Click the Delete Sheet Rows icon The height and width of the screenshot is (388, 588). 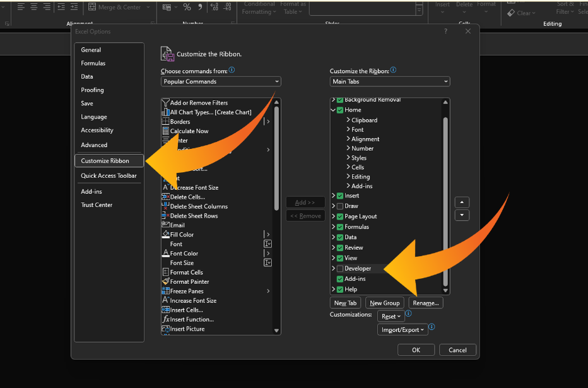(165, 216)
